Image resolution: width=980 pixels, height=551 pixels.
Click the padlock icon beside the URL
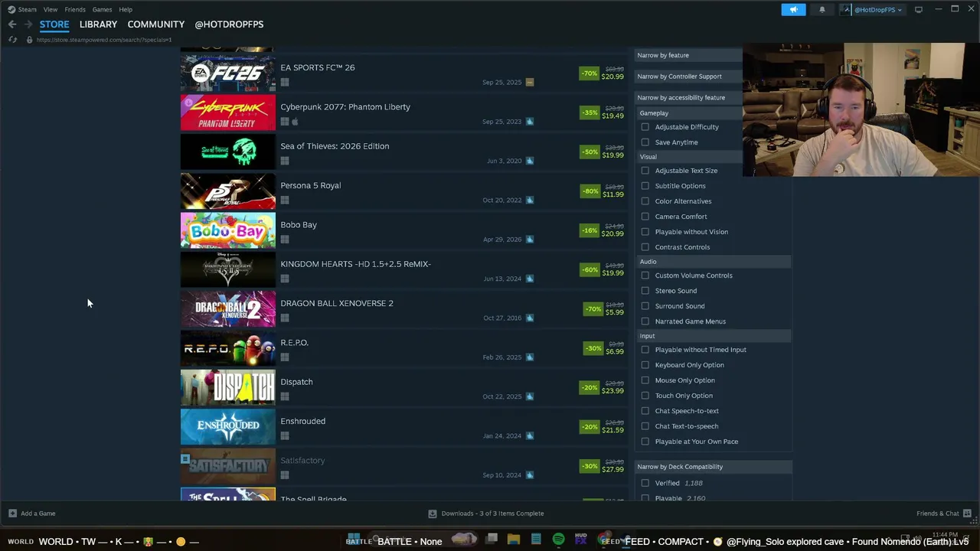coord(29,40)
